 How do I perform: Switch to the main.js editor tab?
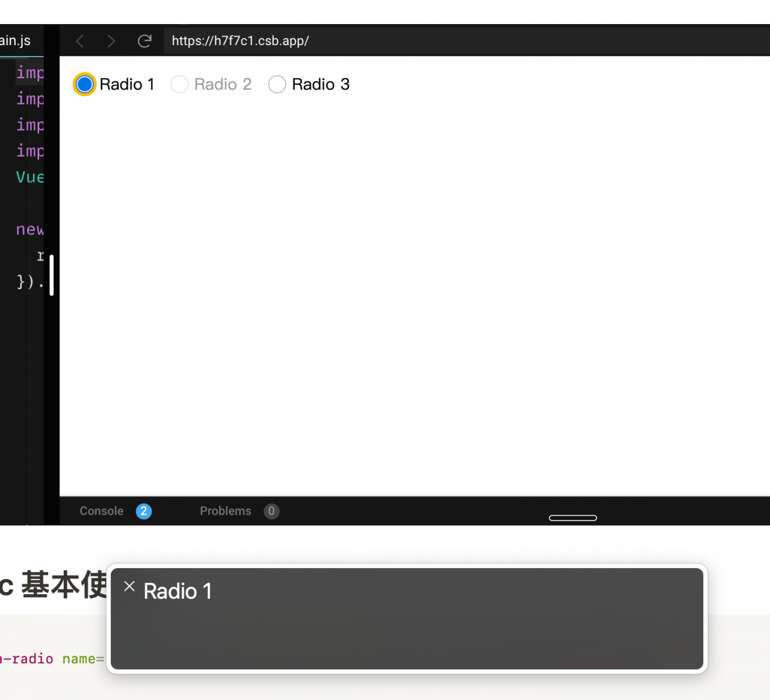(x=16, y=41)
